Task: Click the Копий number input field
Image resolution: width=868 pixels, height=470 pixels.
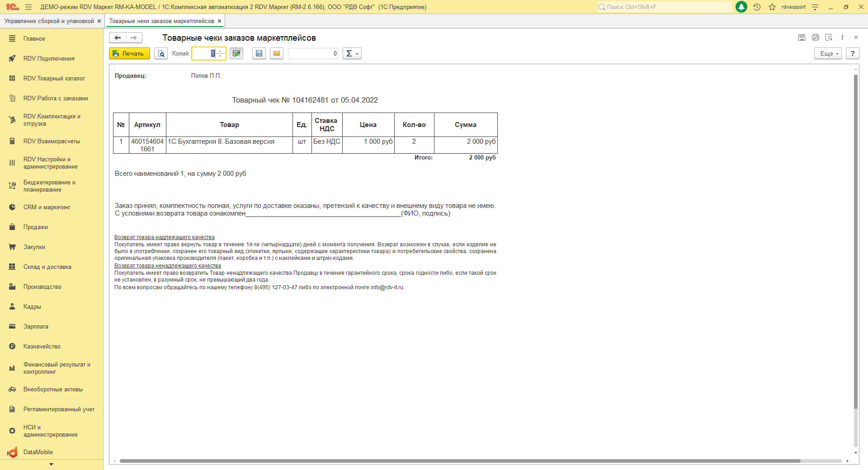Action: (204, 53)
